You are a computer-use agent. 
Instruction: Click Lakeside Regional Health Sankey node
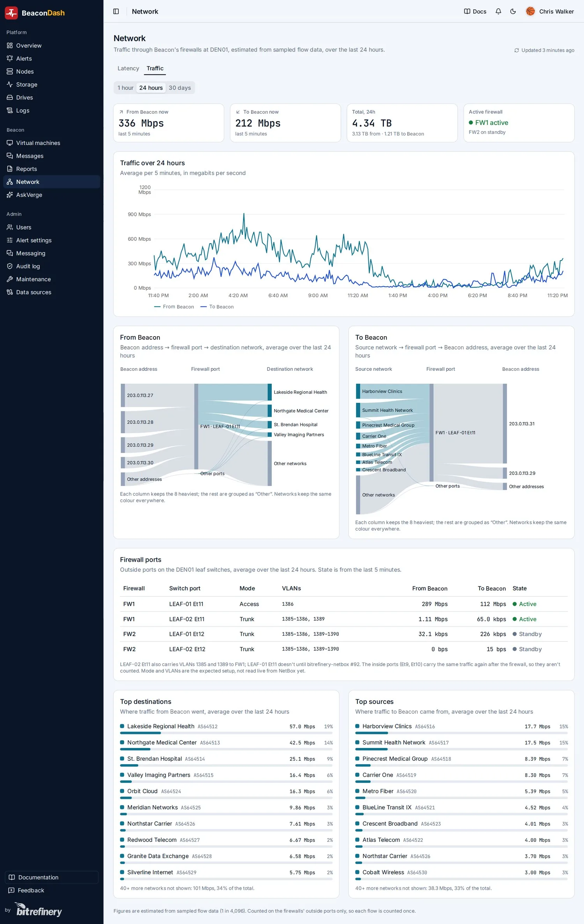[x=270, y=392]
